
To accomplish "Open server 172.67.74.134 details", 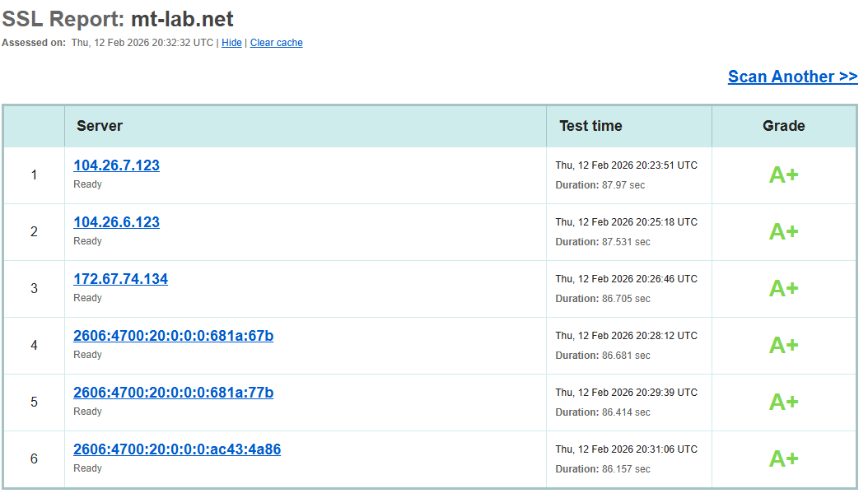I will click(121, 279).
